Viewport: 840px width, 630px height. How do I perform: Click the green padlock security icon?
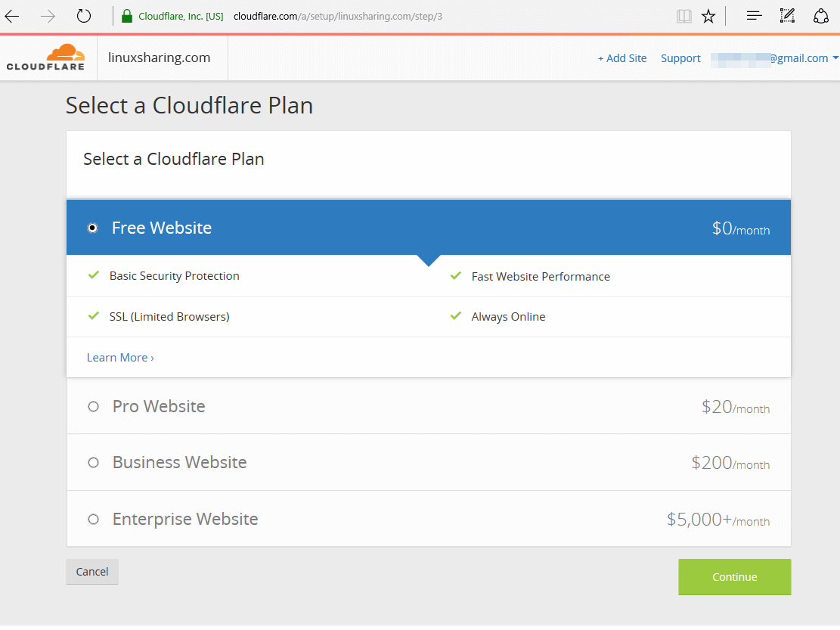127,16
